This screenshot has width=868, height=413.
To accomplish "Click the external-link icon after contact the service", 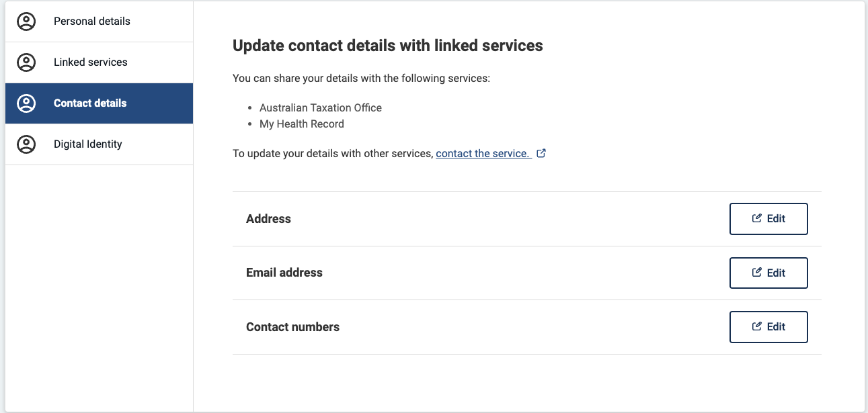I will [541, 153].
